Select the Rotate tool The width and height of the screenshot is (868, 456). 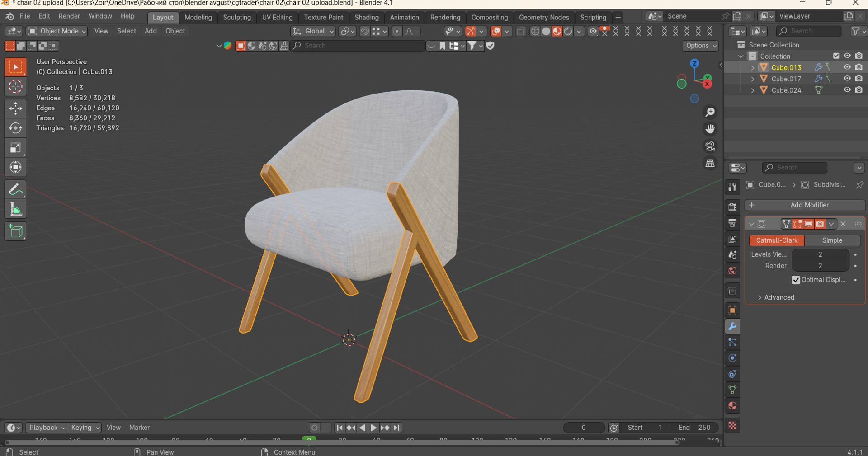16,128
